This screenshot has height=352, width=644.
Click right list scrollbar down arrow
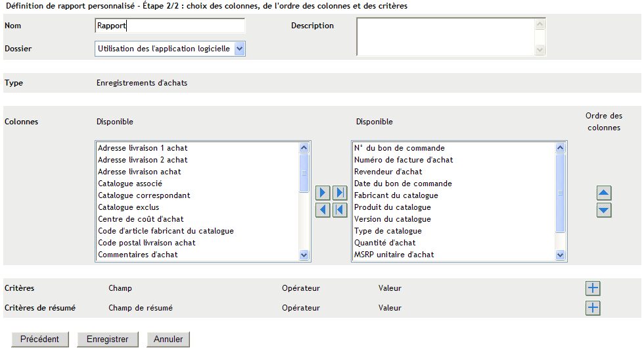click(560, 255)
